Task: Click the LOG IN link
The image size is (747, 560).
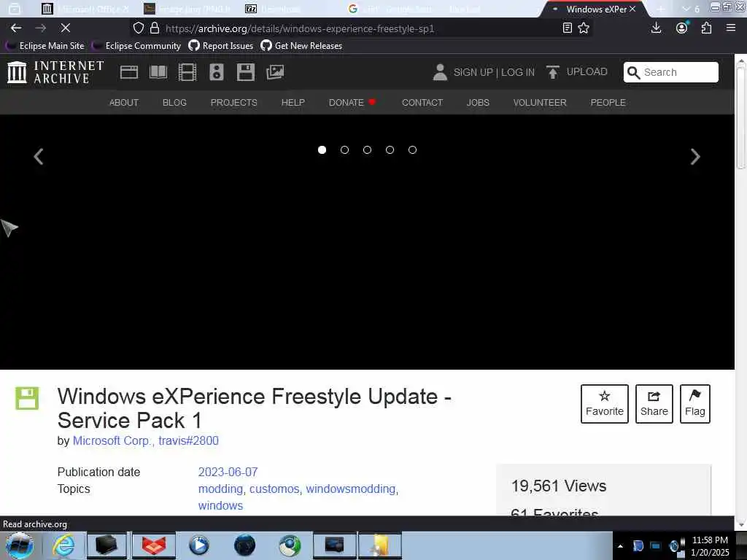Action: 518,72
